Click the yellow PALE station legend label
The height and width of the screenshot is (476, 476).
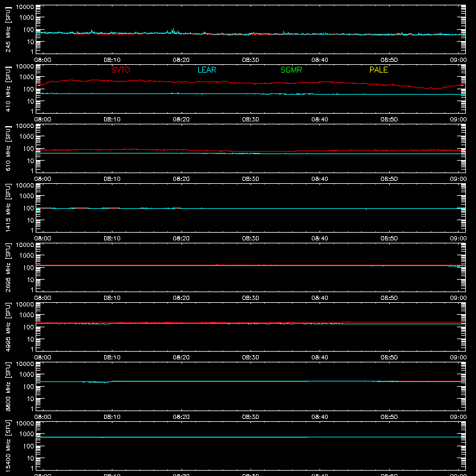(378, 70)
